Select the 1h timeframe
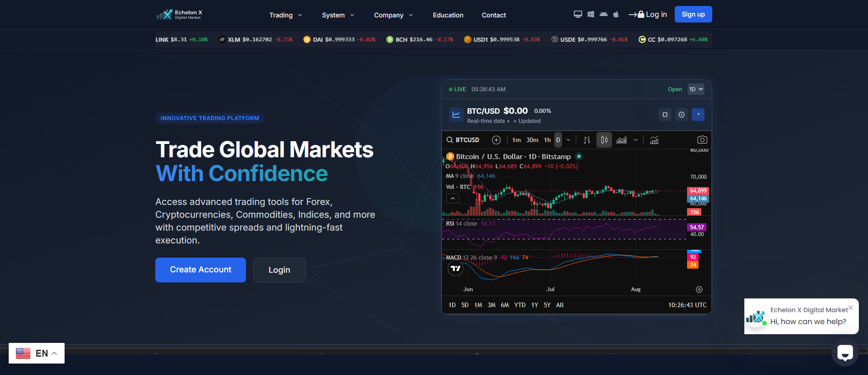868x375 pixels. pos(547,140)
